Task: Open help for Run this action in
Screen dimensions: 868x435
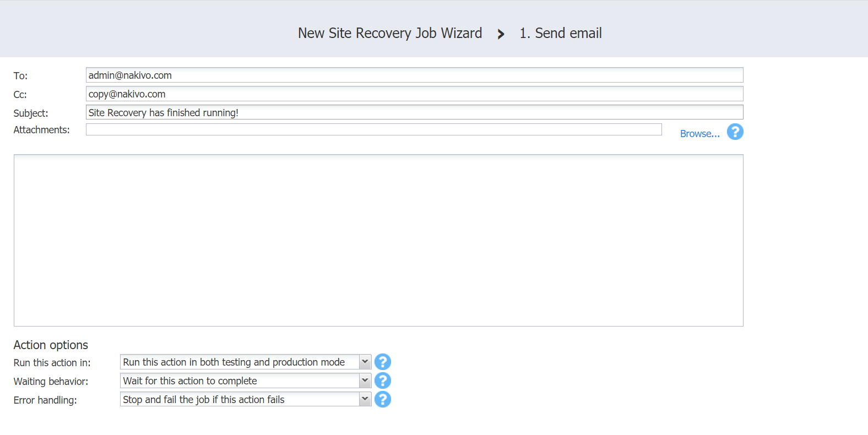Action: [382, 362]
